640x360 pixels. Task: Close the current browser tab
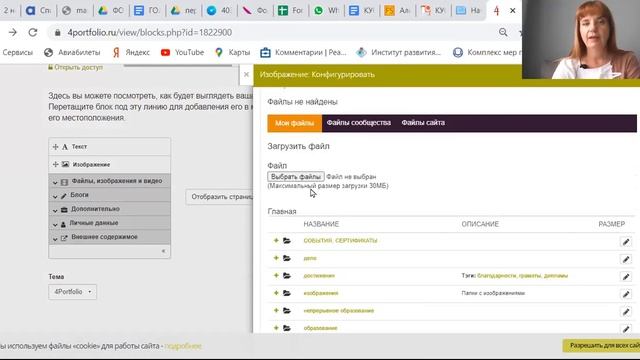[513, 11]
